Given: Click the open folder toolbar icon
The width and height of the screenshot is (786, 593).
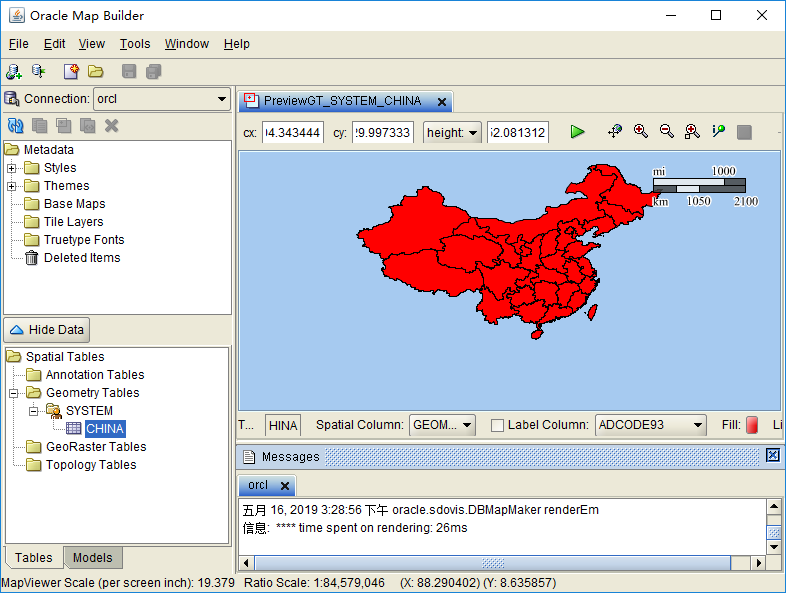Looking at the screenshot, I should [96, 71].
